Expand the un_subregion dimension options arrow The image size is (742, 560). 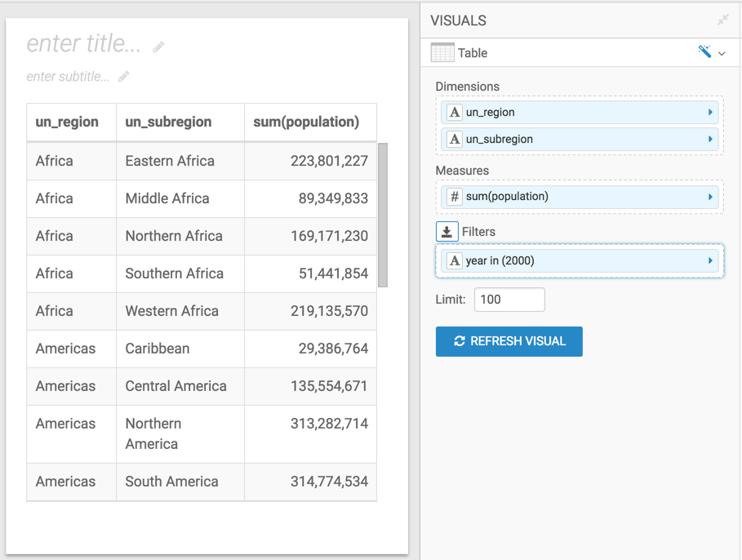(x=710, y=140)
